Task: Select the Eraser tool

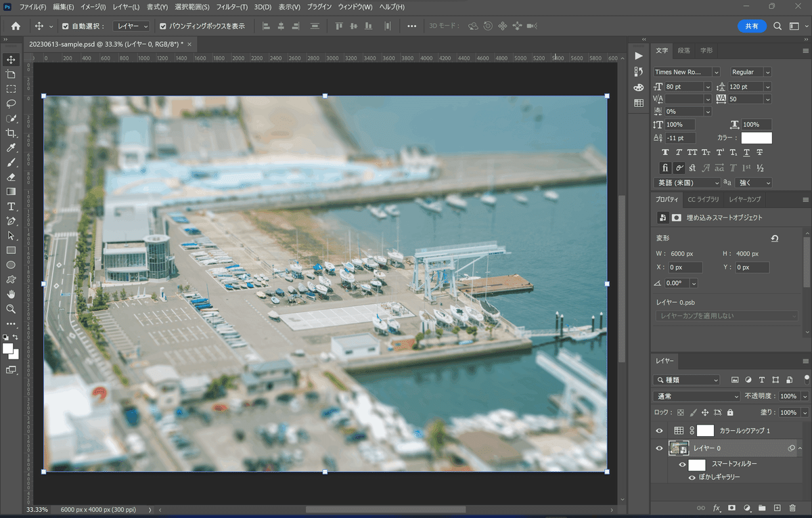Action: click(11, 177)
